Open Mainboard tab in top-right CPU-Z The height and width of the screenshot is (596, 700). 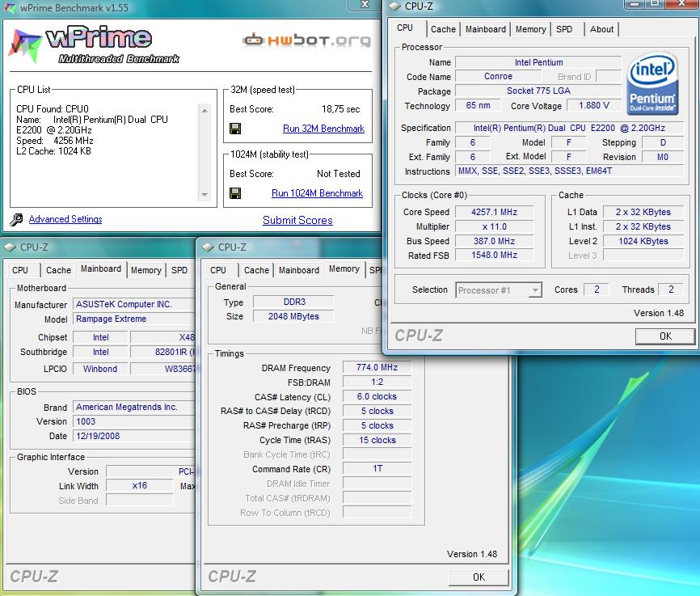(485, 29)
